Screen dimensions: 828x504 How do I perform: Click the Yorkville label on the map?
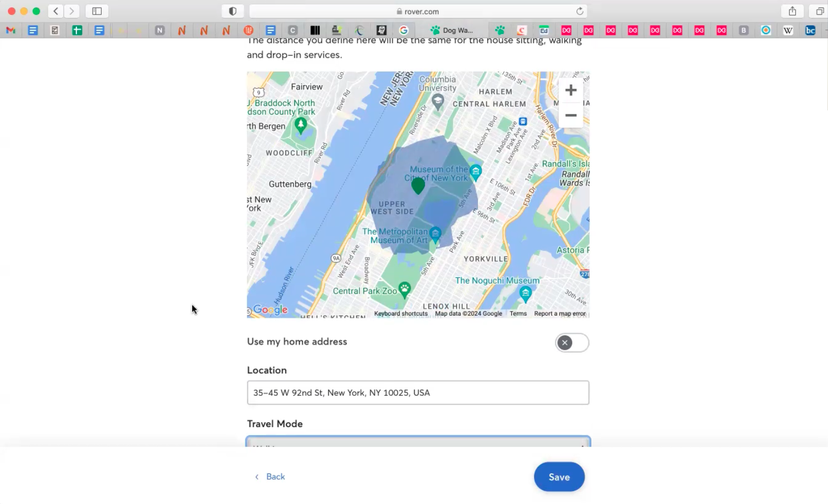tap(486, 259)
